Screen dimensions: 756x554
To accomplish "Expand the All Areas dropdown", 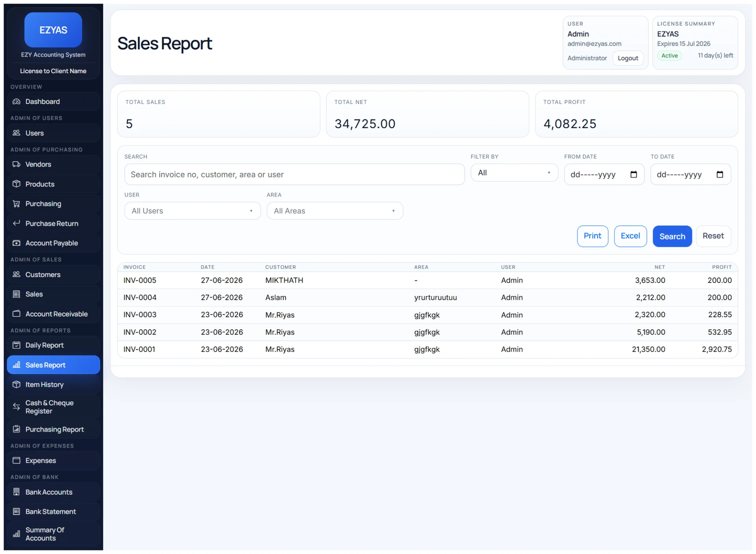I will point(335,211).
